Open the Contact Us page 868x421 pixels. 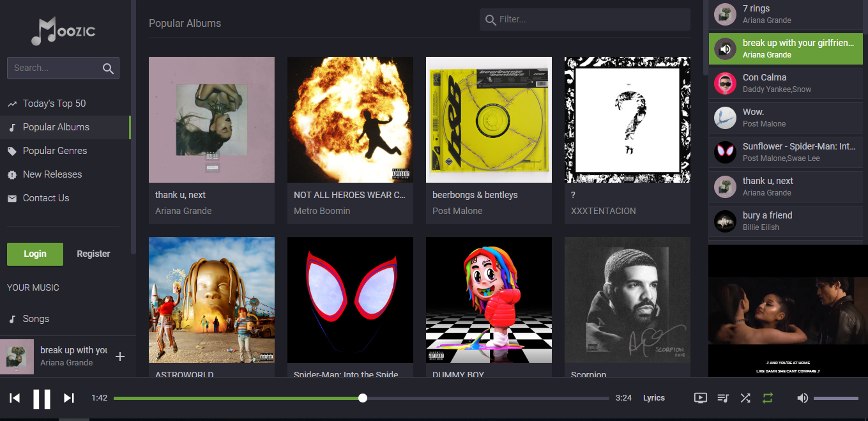tap(45, 197)
